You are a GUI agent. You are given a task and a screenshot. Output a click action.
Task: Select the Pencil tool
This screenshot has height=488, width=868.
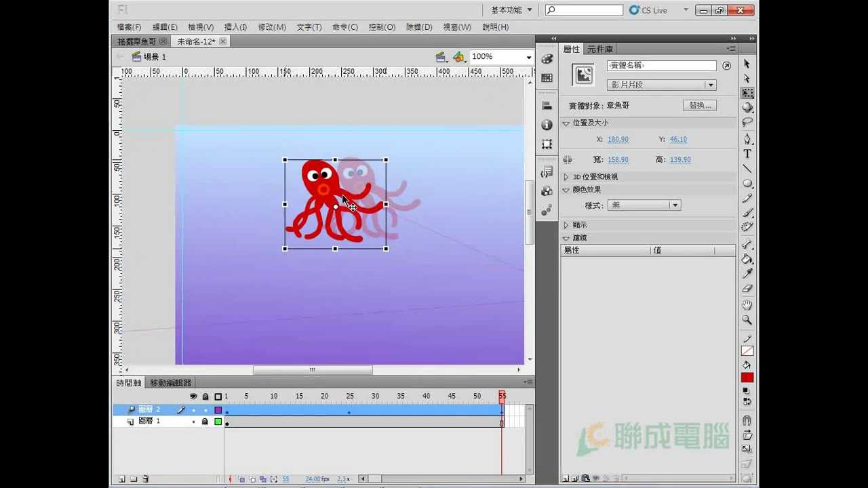click(x=747, y=199)
